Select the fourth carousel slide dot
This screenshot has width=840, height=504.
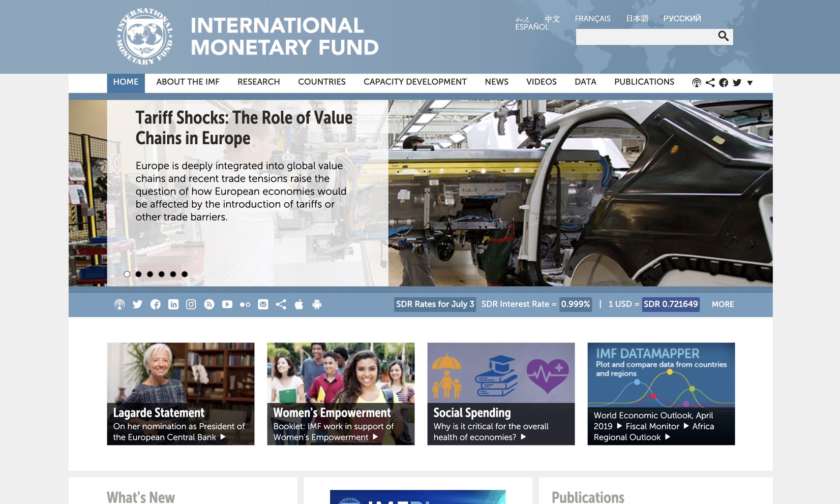161,274
